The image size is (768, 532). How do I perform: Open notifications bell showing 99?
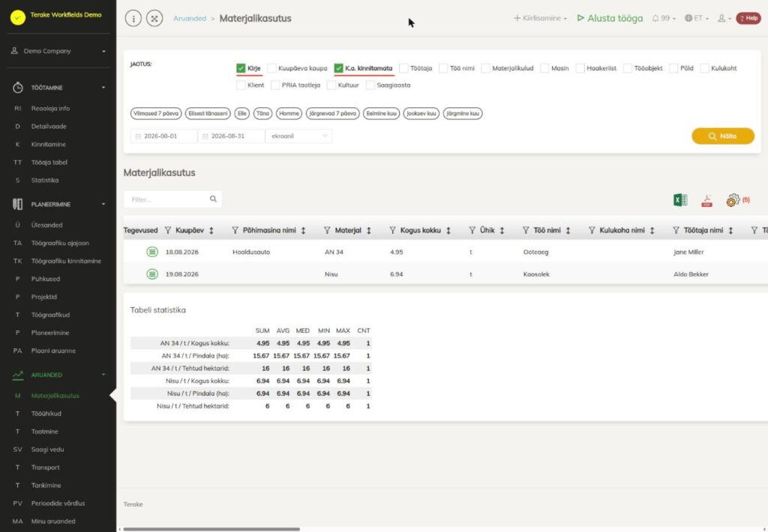(x=664, y=18)
